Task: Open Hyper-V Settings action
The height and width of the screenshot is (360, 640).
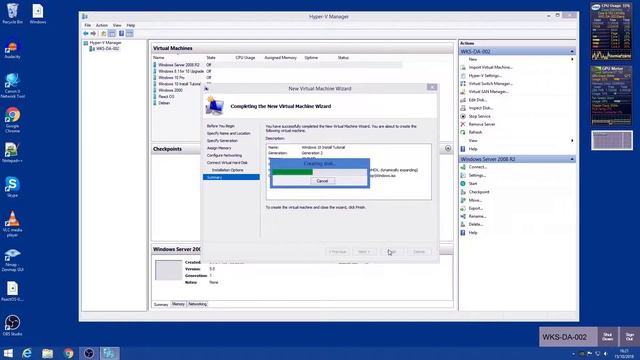Action: [484, 76]
